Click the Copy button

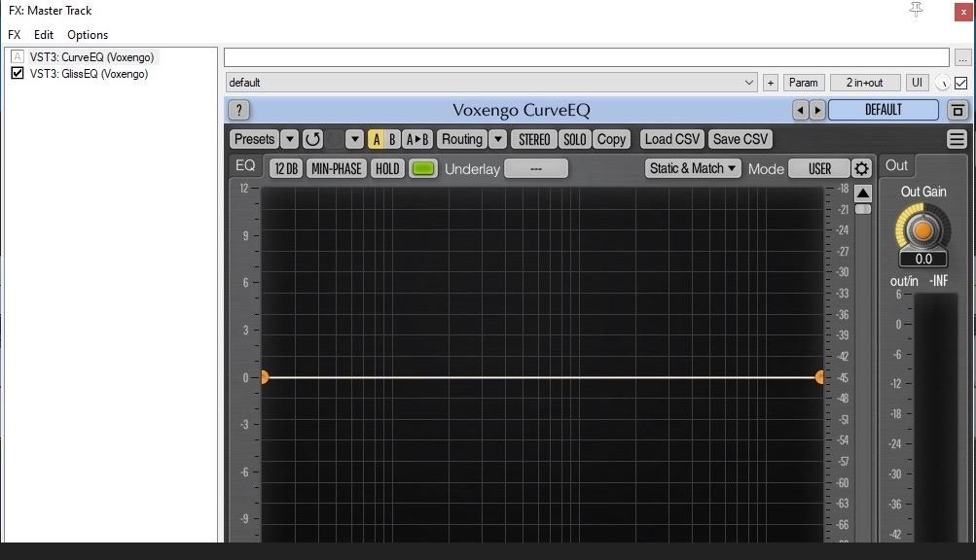pyautogui.click(x=611, y=139)
